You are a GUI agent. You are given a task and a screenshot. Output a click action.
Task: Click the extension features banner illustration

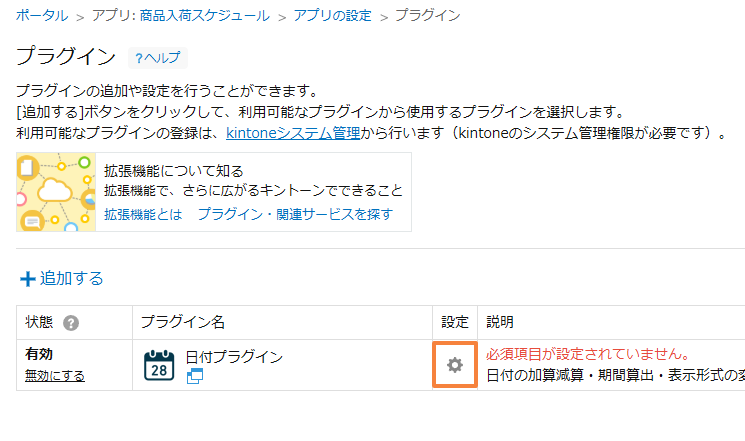point(56,192)
